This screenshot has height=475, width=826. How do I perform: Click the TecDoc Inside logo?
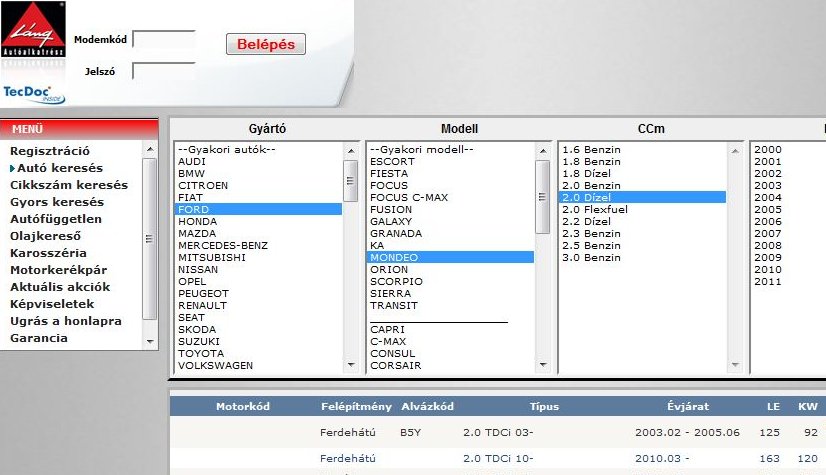coord(34,94)
